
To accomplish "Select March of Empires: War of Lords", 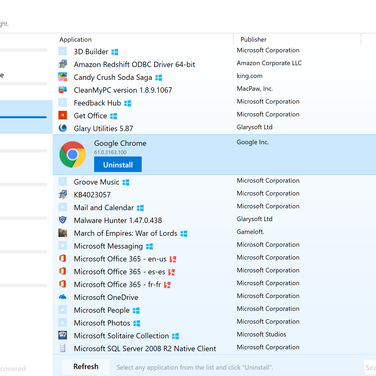I will (x=125, y=233).
